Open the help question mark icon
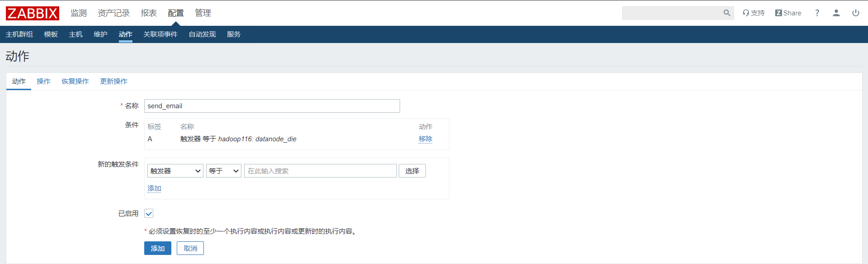Image resolution: width=868 pixels, height=264 pixels. [x=817, y=13]
